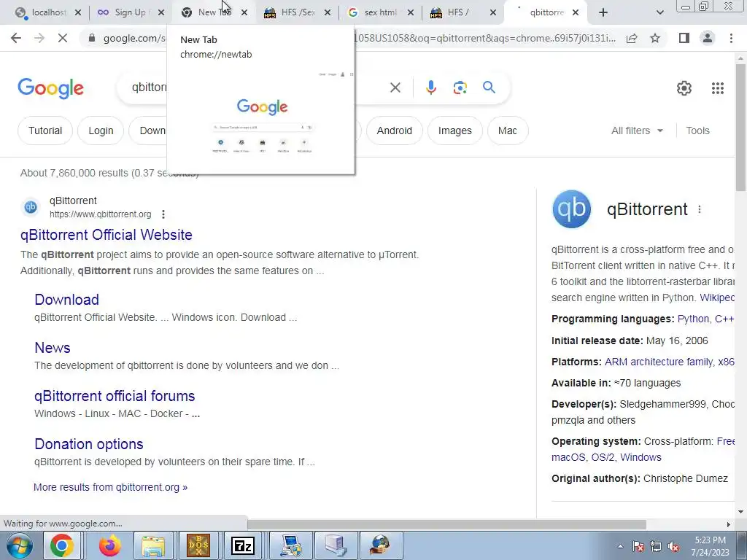Close the qbittorrent tab
Viewport: 747px width, 560px height.
(576, 12)
